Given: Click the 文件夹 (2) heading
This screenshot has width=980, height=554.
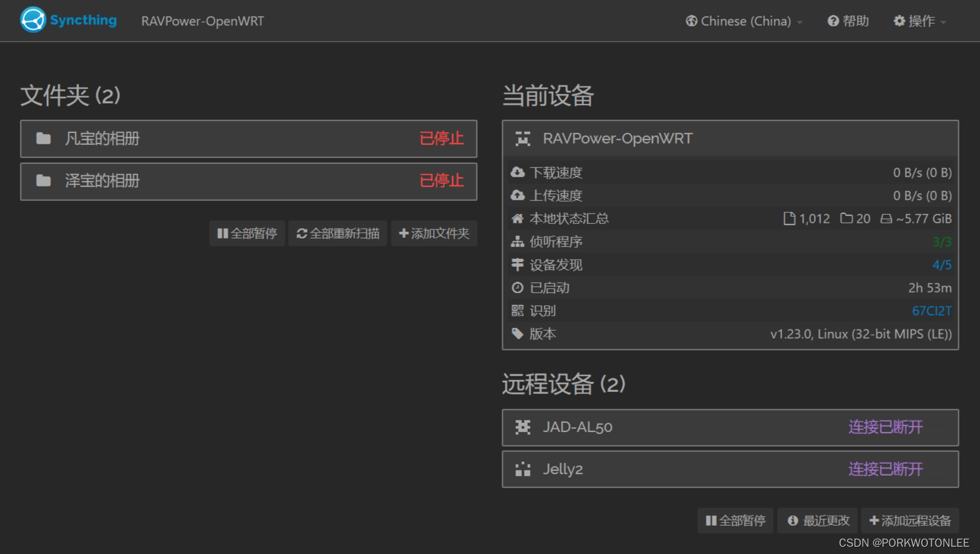Looking at the screenshot, I should click(x=71, y=96).
